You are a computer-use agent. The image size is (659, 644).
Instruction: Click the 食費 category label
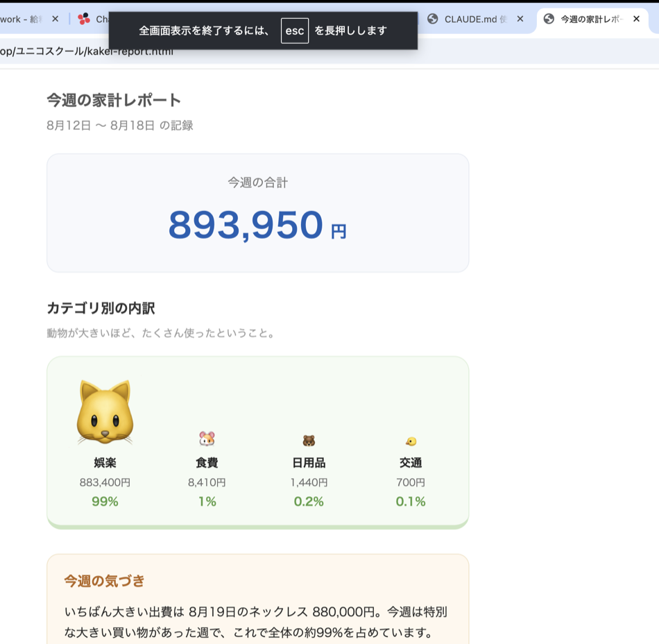pyautogui.click(x=207, y=463)
